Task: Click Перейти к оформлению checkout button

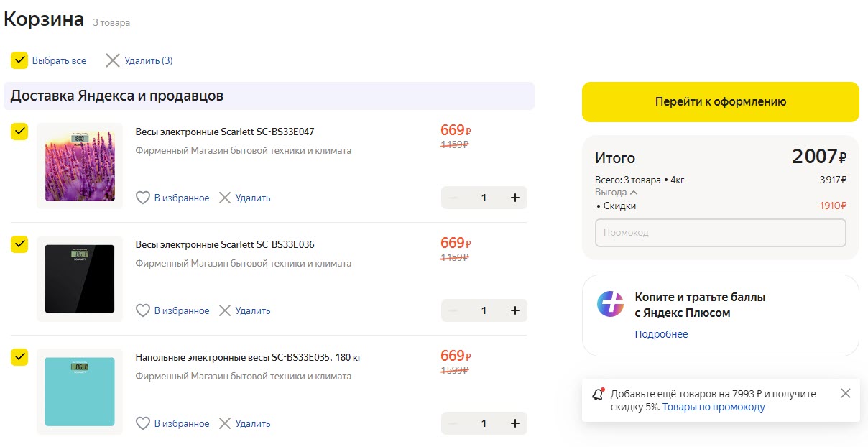Action: click(720, 102)
